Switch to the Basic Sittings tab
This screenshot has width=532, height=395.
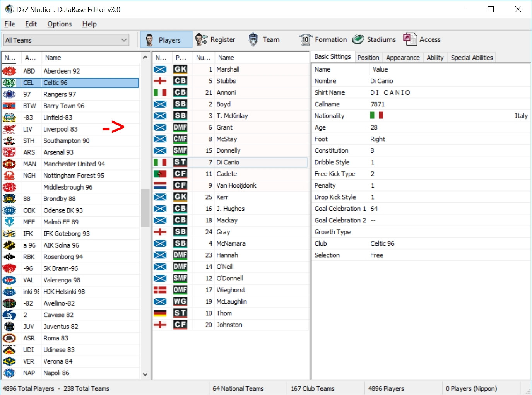pyautogui.click(x=333, y=57)
